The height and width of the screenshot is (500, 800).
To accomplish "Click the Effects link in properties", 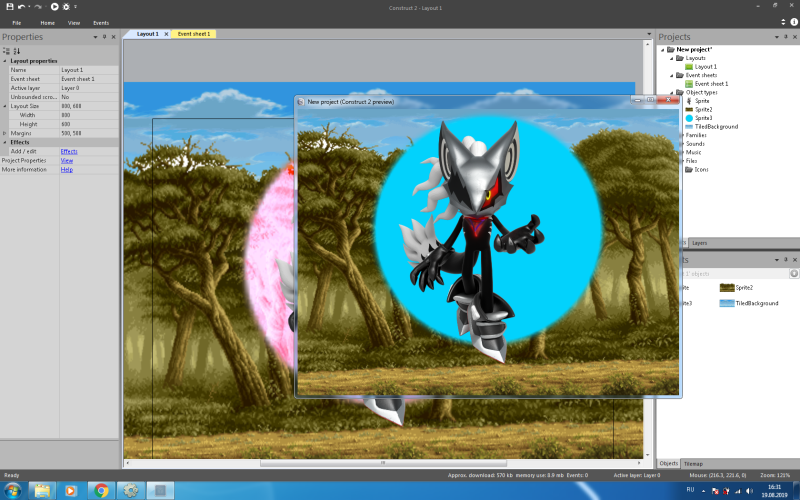I will tap(69, 152).
